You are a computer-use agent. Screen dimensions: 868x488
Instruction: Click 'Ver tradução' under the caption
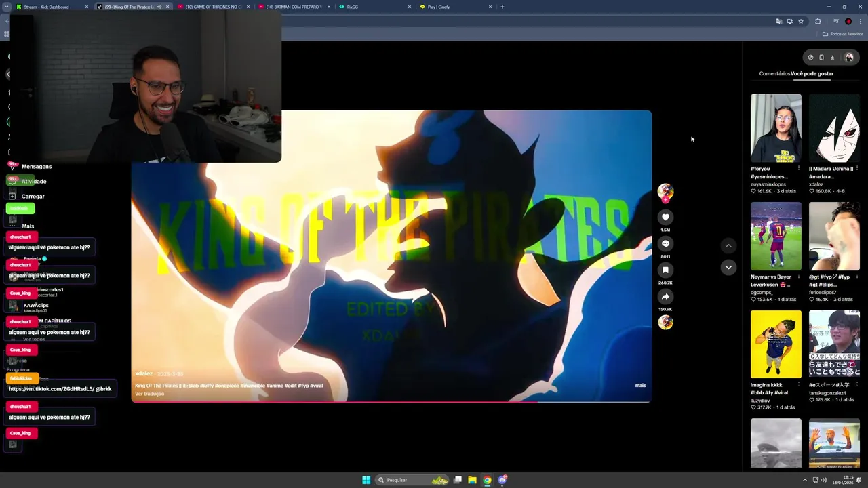149,394
